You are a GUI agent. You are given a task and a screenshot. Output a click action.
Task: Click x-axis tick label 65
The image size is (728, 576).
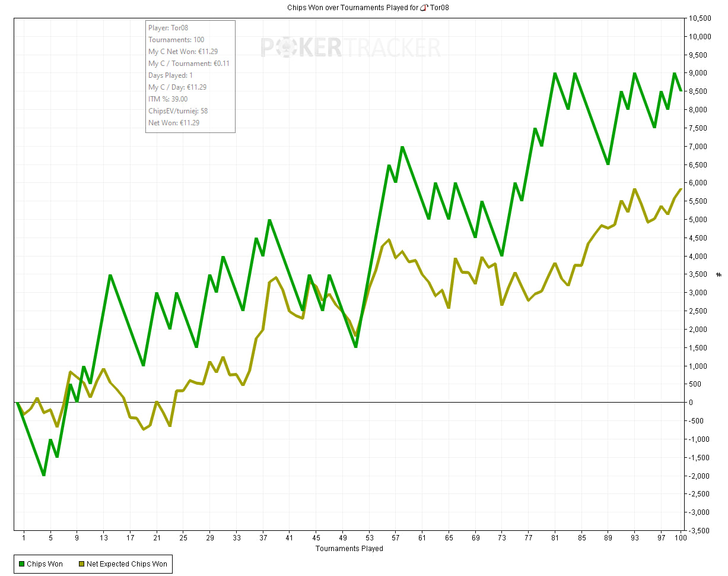pyautogui.click(x=449, y=537)
